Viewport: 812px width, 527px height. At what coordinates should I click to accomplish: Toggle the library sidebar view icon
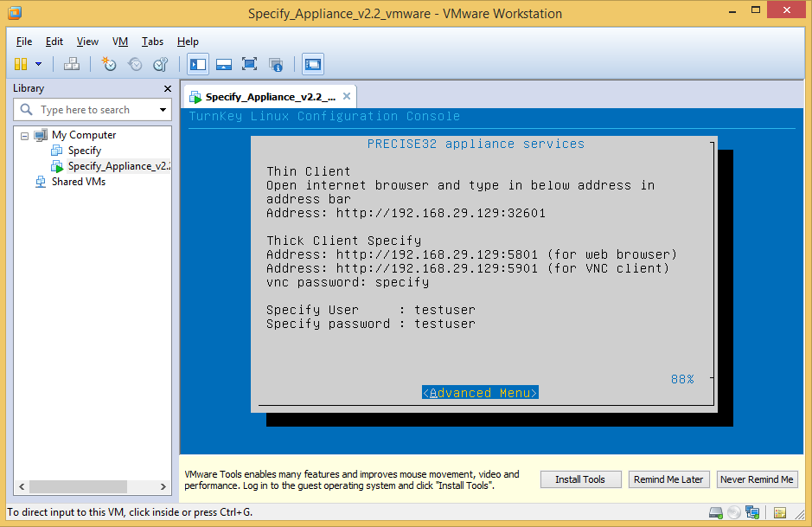[198, 64]
